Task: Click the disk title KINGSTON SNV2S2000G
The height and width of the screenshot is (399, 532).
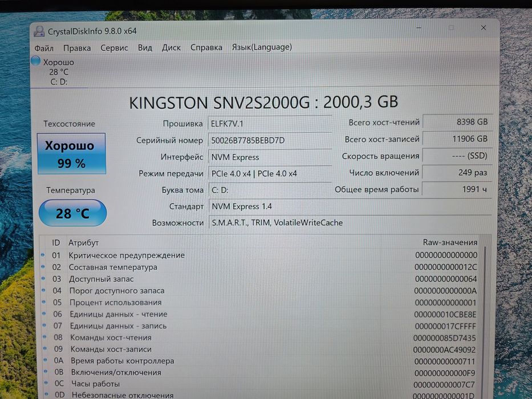Action: point(263,103)
